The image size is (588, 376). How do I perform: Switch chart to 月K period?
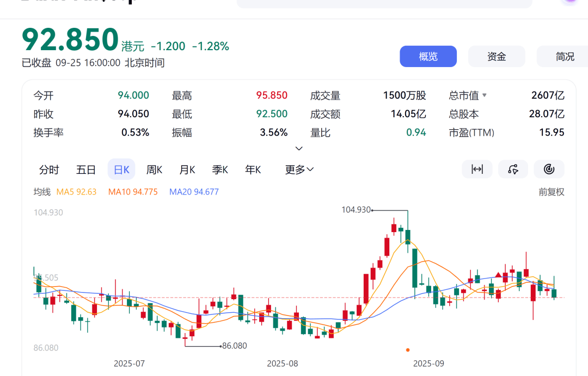[x=187, y=169]
